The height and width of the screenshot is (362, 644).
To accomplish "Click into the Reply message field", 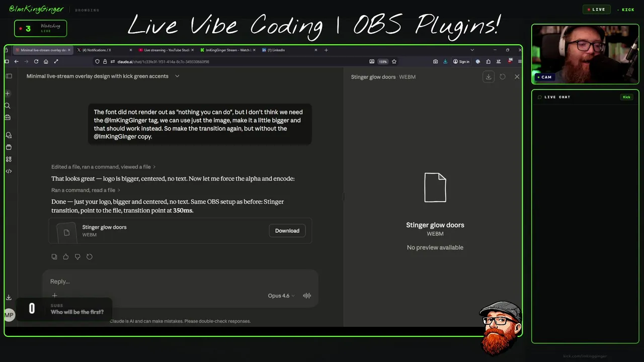I will [180, 282].
